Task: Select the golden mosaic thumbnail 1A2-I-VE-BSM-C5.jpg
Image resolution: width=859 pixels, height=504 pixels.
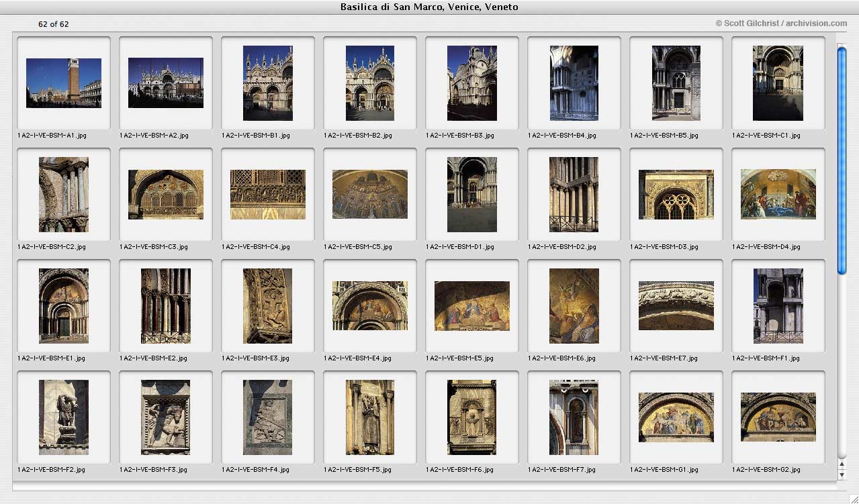Action: click(370, 195)
